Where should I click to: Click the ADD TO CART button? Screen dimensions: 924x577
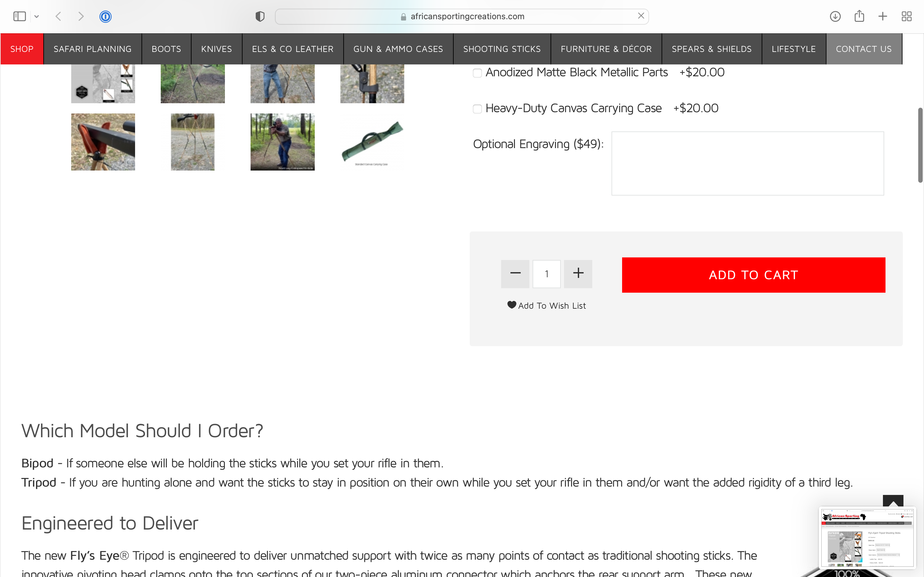point(753,275)
